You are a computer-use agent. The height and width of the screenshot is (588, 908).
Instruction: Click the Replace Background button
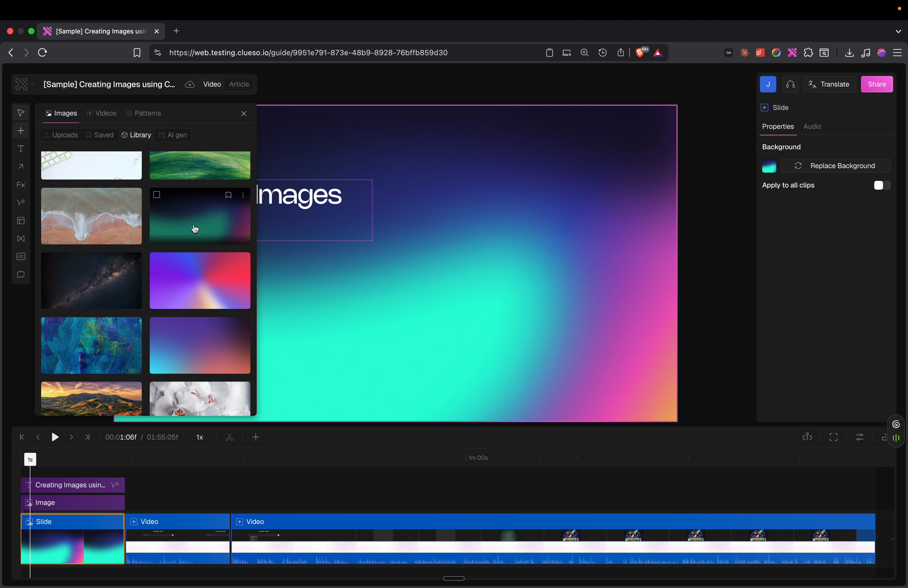coord(836,166)
